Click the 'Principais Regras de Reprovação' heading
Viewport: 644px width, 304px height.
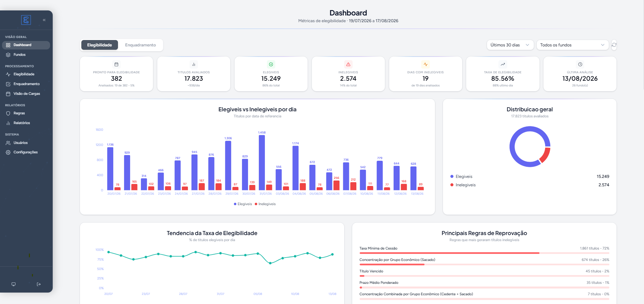[x=484, y=233]
